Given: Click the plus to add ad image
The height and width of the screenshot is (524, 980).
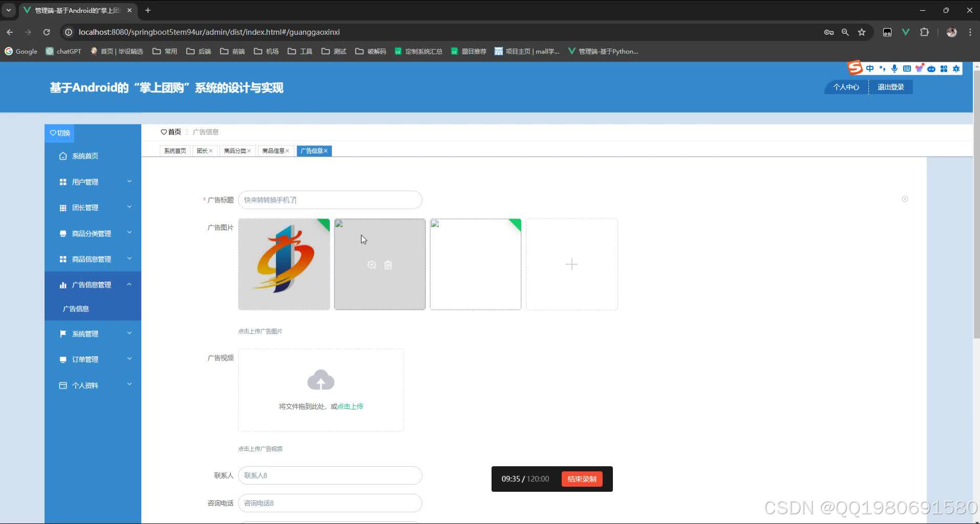Looking at the screenshot, I should point(571,264).
